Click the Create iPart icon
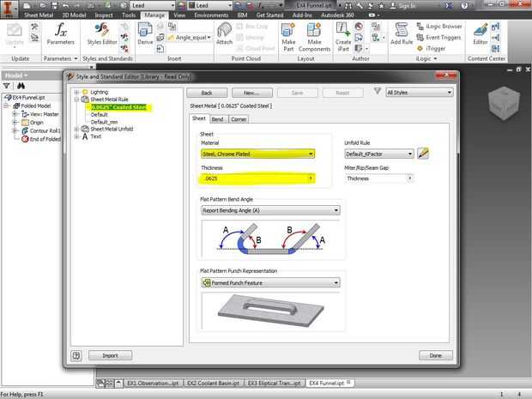Viewport: 532px width, 399px height. coord(343,37)
